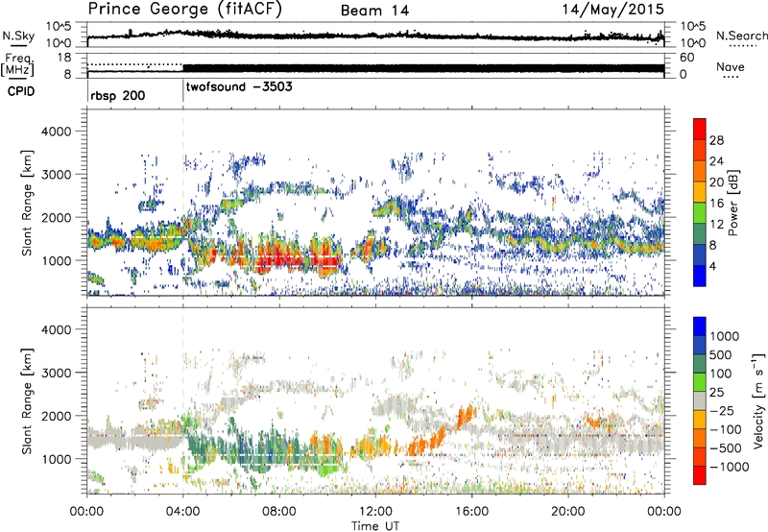
Task: Select the "twofsound -3503" control program label
Action: (x=239, y=86)
